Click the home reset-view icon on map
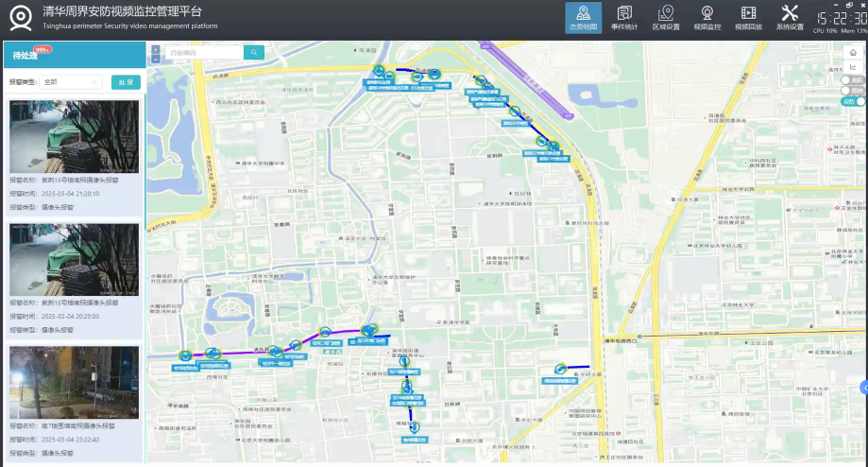Image resolution: width=868 pixels, height=467 pixels. click(853, 53)
